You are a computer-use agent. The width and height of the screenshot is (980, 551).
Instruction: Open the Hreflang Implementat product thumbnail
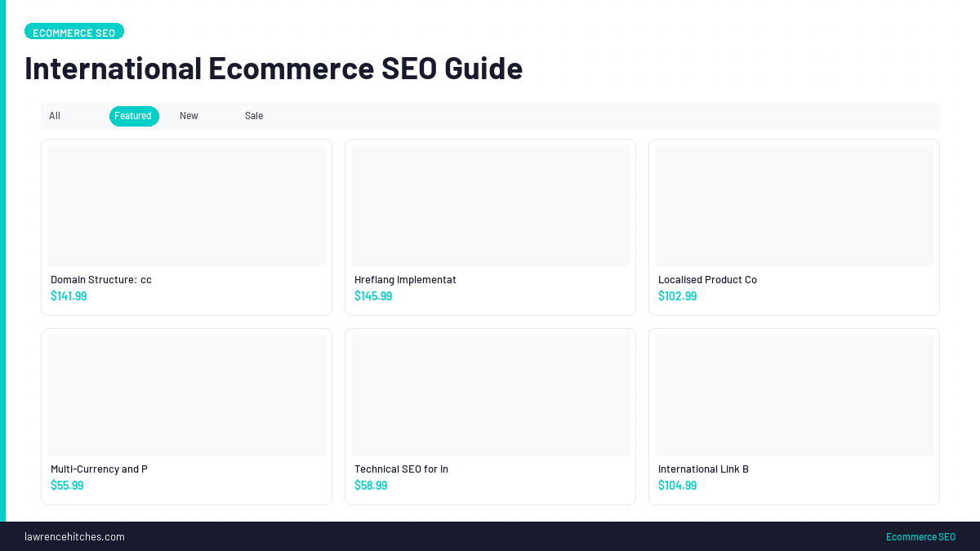click(490, 206)
